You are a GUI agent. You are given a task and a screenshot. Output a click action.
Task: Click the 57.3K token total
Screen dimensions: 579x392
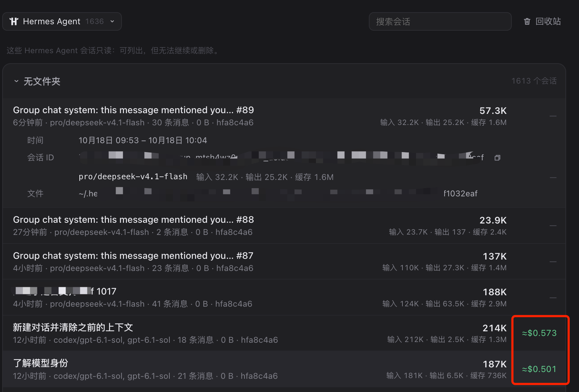click(x=493, y=111)
